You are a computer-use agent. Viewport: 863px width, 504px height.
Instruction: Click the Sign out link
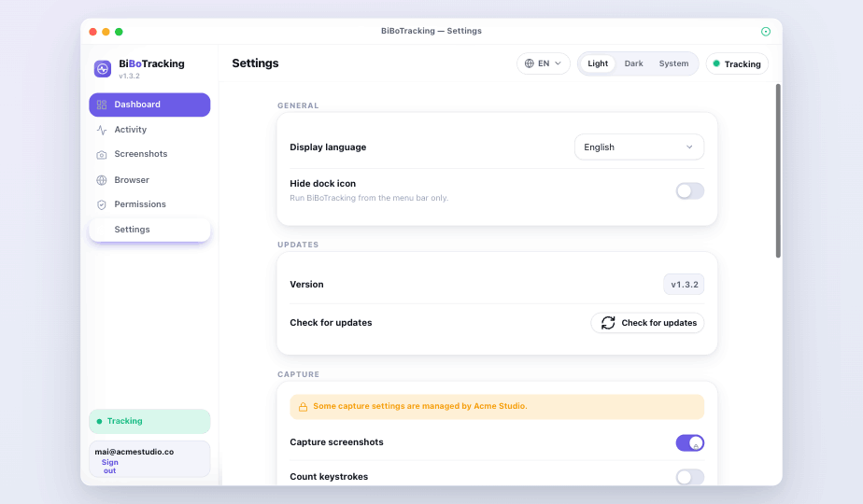coord(110,467)
